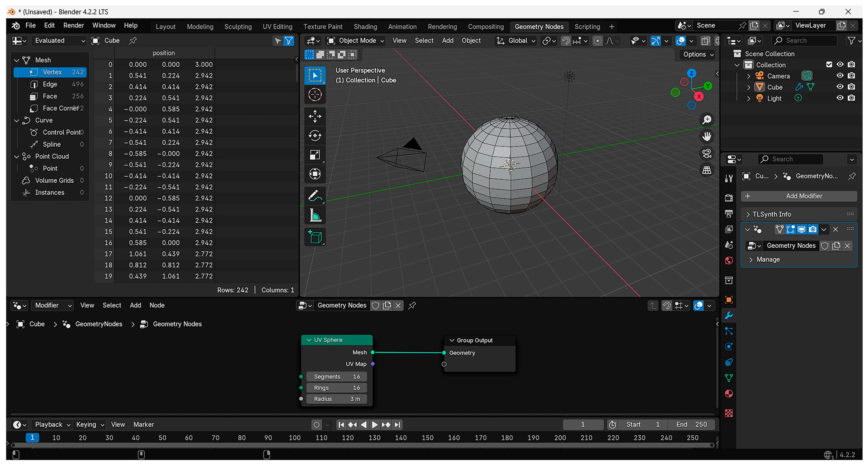
Task: Select the Move tool in viewport toolbar
Action: 315,116
